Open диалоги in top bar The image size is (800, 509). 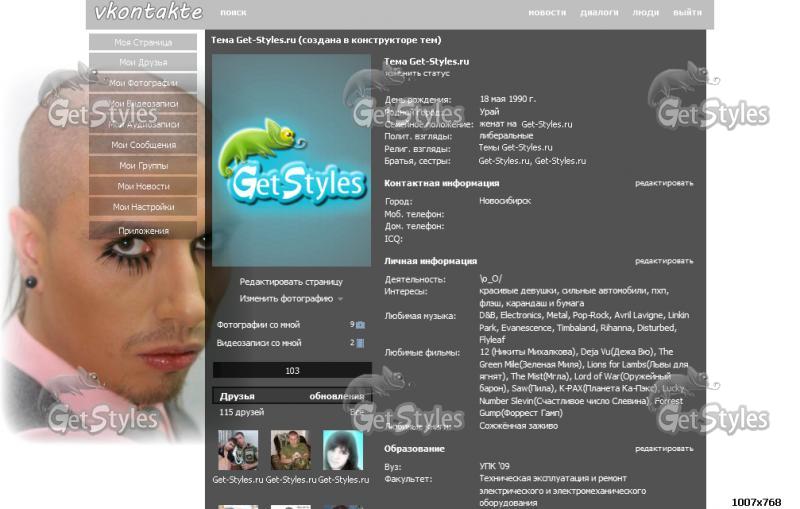pyautogui.click(x=599, y=12)
